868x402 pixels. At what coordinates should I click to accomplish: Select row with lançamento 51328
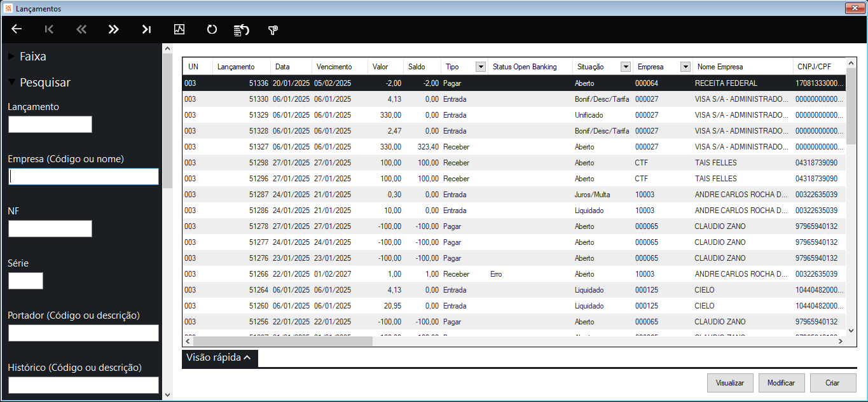[x=514, y=131]
